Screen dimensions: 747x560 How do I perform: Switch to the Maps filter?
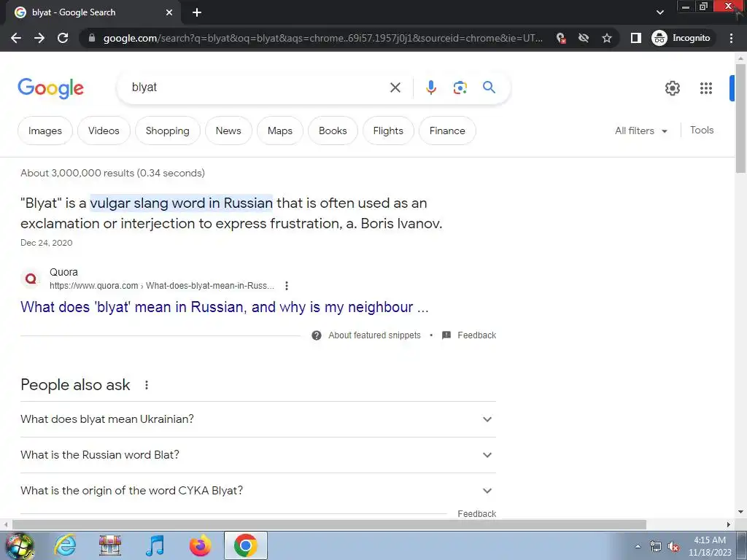coord(279,131)
